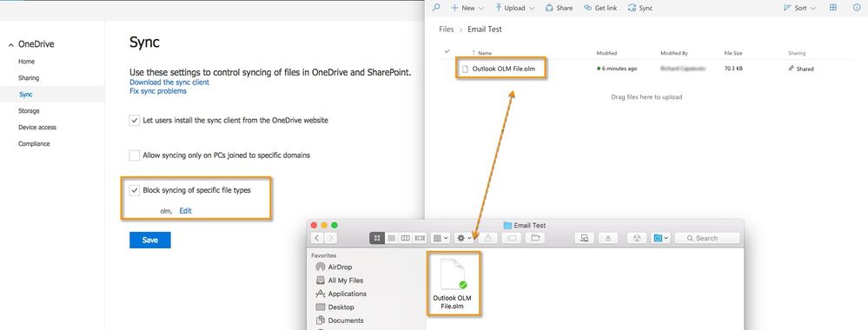Screen dimensions: 868x330
Task: Toggle 'Let users install the sync client' checkbox
Action: (135, 120)
